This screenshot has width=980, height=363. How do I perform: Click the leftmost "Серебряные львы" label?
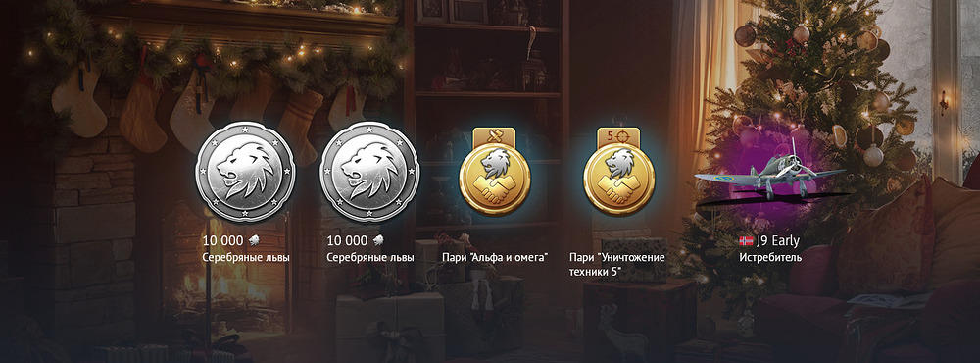pos(246,257)
